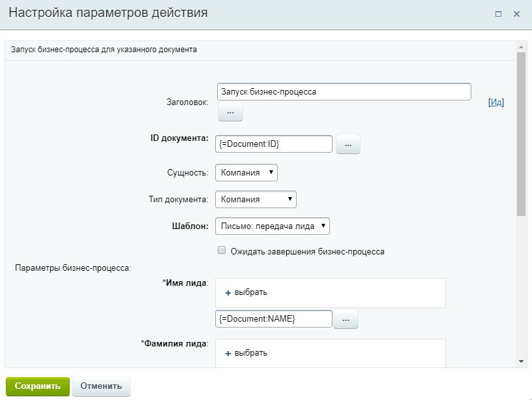Click the vertical scrollbar thumb

pyautogui.click(x=522, y=134)
